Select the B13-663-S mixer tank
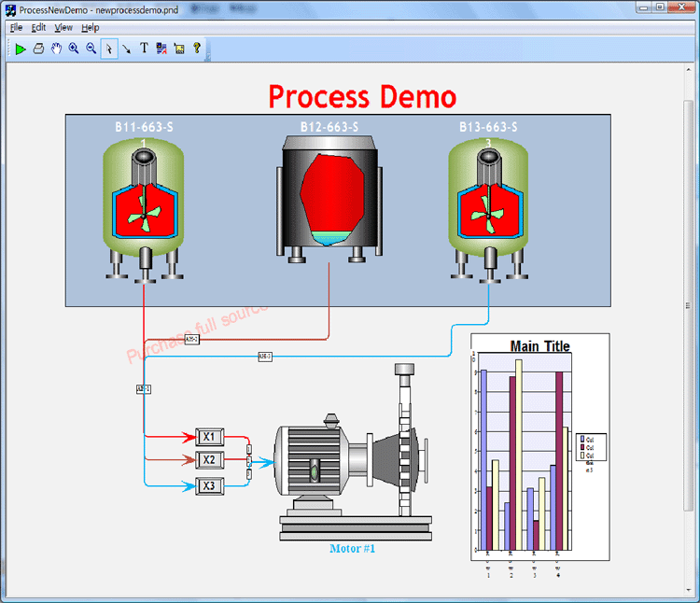The width and height of the screenshot is (700, 603). pyautogui.click(x=489, y=210)
